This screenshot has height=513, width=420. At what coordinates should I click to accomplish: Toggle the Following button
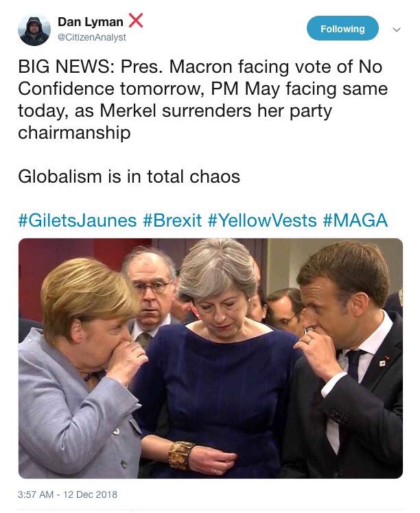pyautogui.click(x=342, y=29)
